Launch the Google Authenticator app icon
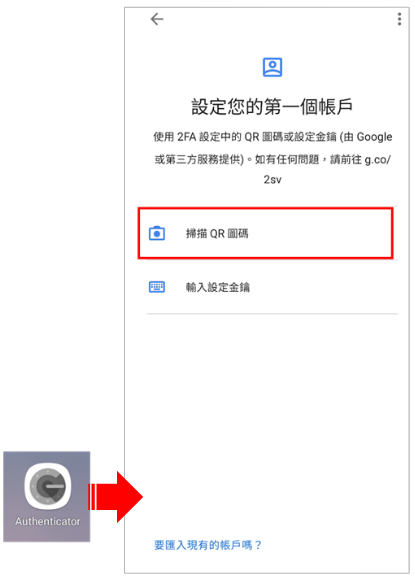The height and width of the screenshot is (579, 415). pyautogui.click(x=48, y=486)
